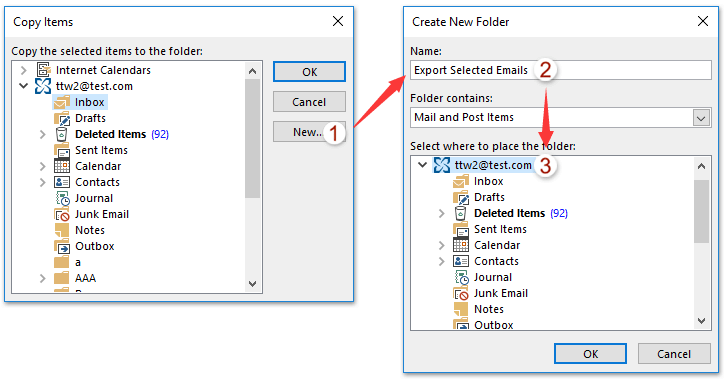Click Inbox folder icon in Copy Items
The image size is (726, 381).
[62, 102]
